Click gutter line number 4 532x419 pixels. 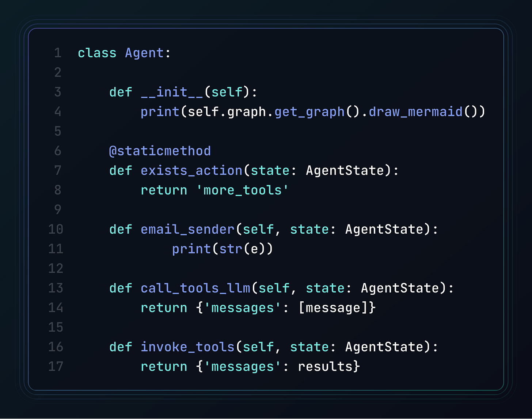(x=58, y=112)
